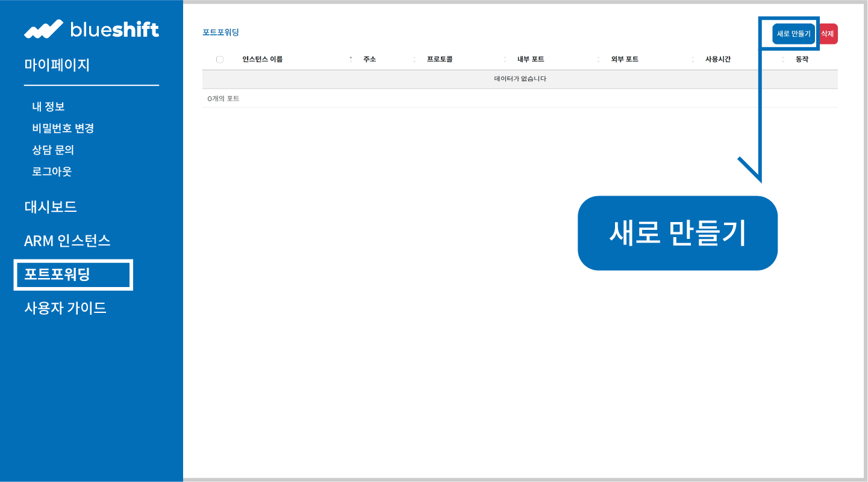This screenshot has width=868, height=482.
Task: Go to 비밀번호 변경 page
Action: pyautogui.click(x=63, y=128)
